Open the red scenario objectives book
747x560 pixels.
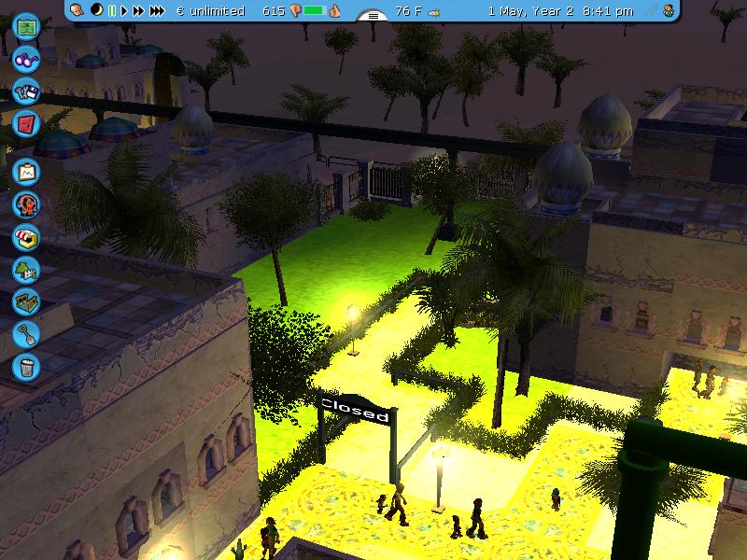(26, 124)
